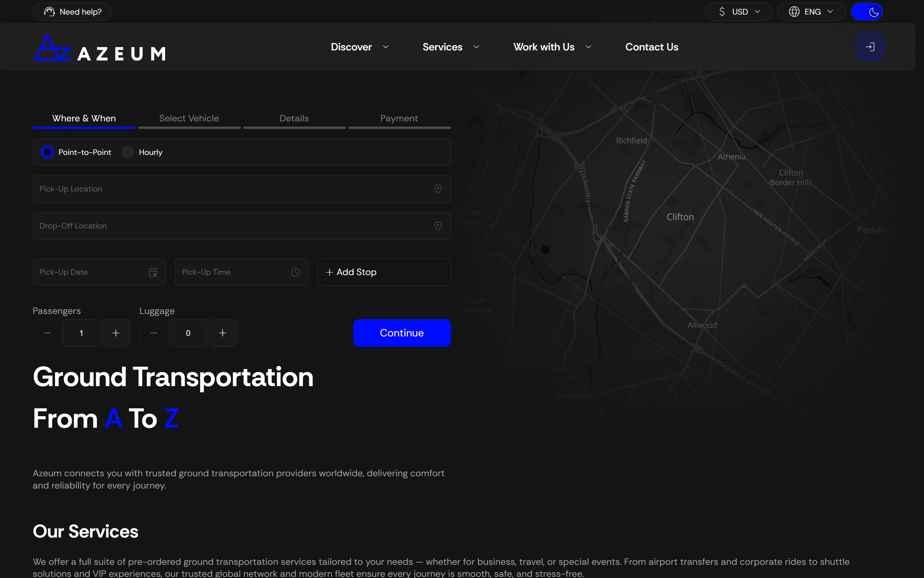Click the Need help? button
Image resolution: width=924 pixels, height=578 pixels.
[72, 12]
